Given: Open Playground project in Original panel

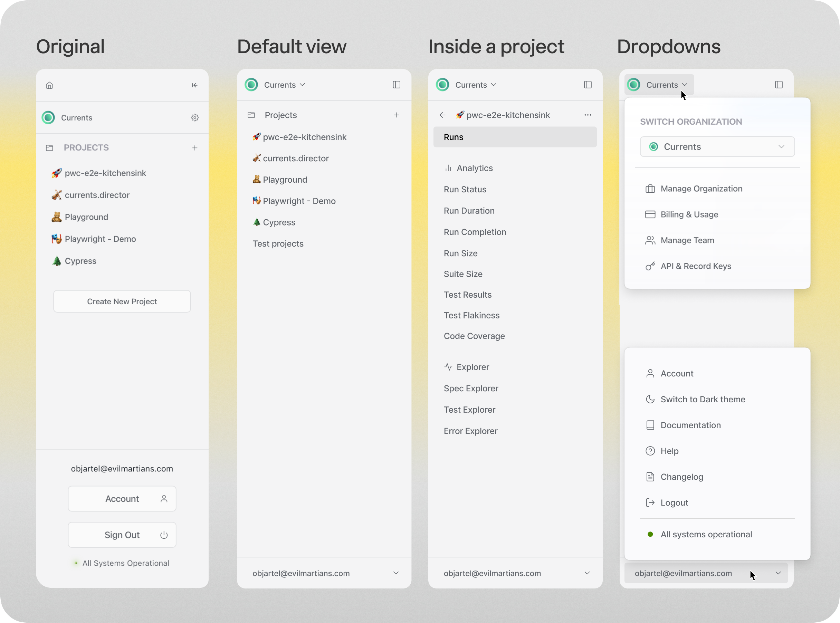Looking at the screenshot, I should (79, 217).
